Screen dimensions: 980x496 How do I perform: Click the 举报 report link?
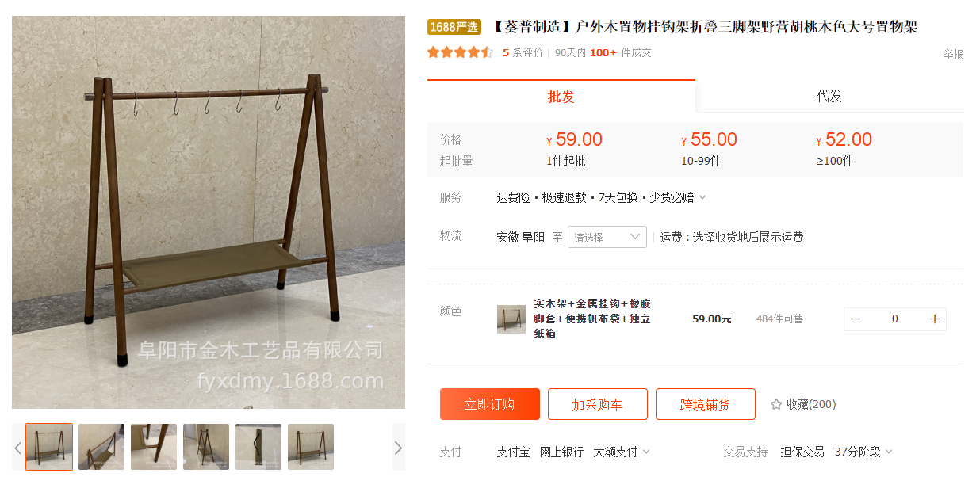[953, 54]
